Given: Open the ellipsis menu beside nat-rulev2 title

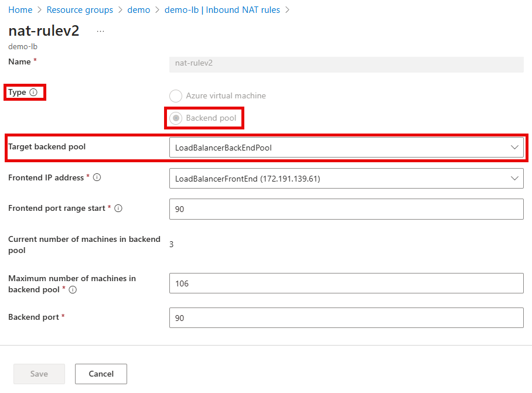Looking at the screenshot, I should [100, 30].
